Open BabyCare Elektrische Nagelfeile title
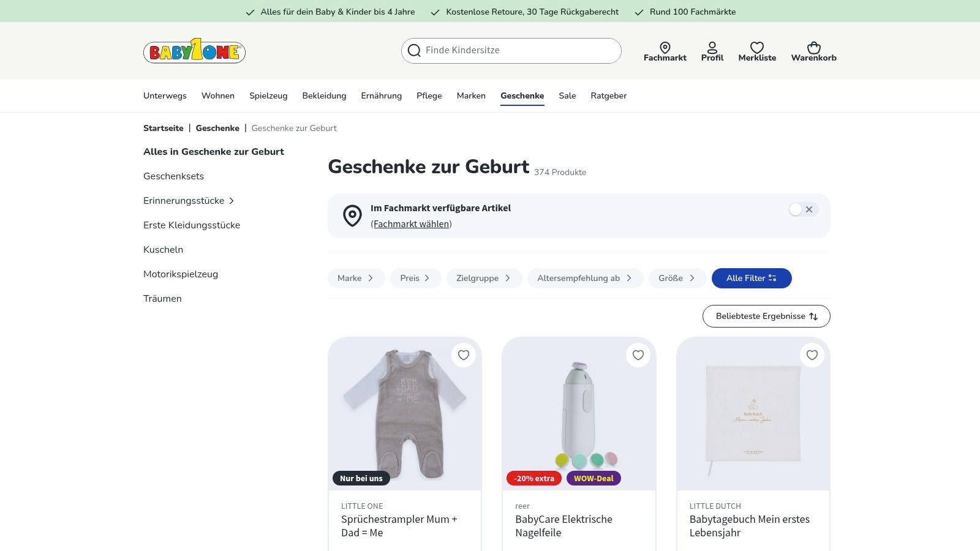Image resolution: width=980 pixels, height=551 pixels. [563, 526]
